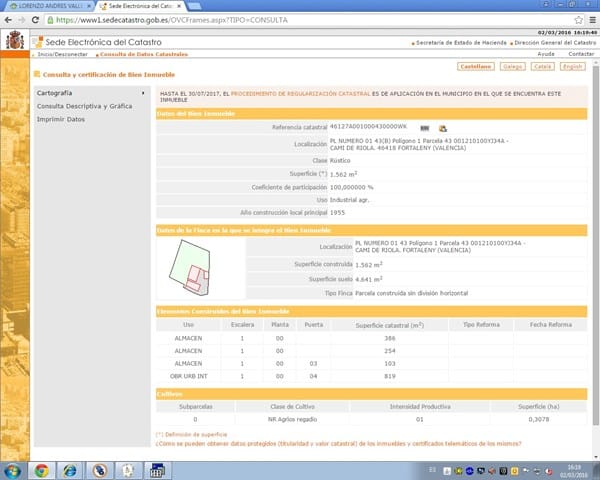This screenshot has width=600, height=480.
Task: Switch language to Galego
Action: tap(513, 67)
